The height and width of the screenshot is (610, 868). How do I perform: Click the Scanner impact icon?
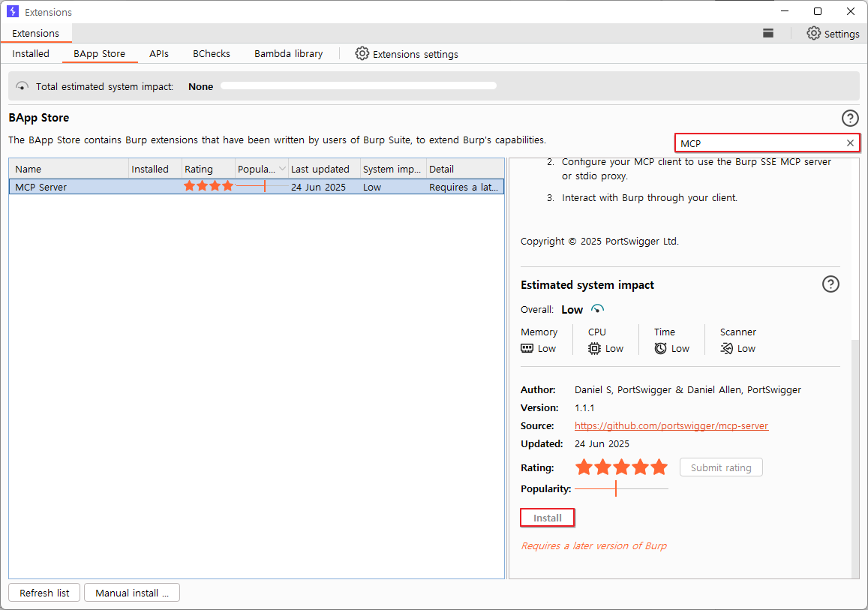726,348
